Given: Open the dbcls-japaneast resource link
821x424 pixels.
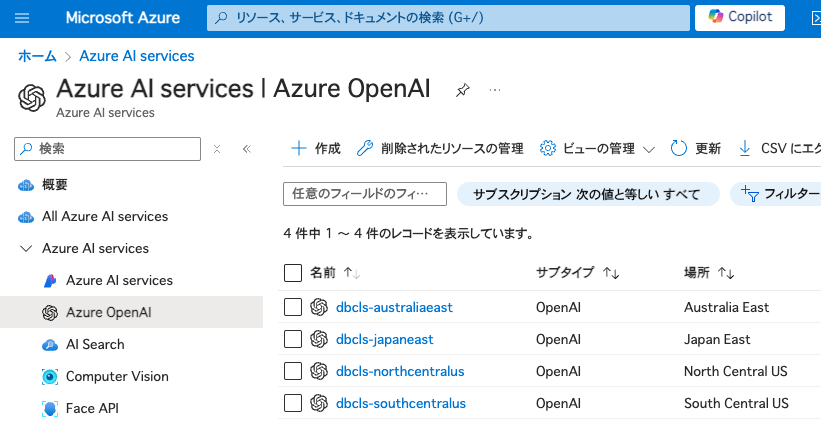Looking at the screenshot, I should tap(384, 339).
